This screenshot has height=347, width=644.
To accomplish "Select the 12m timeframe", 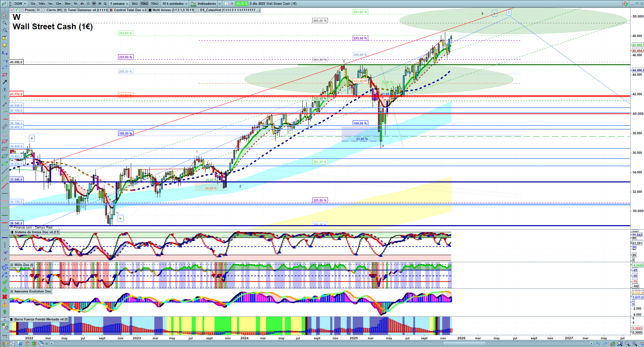I will click(59, 4).
